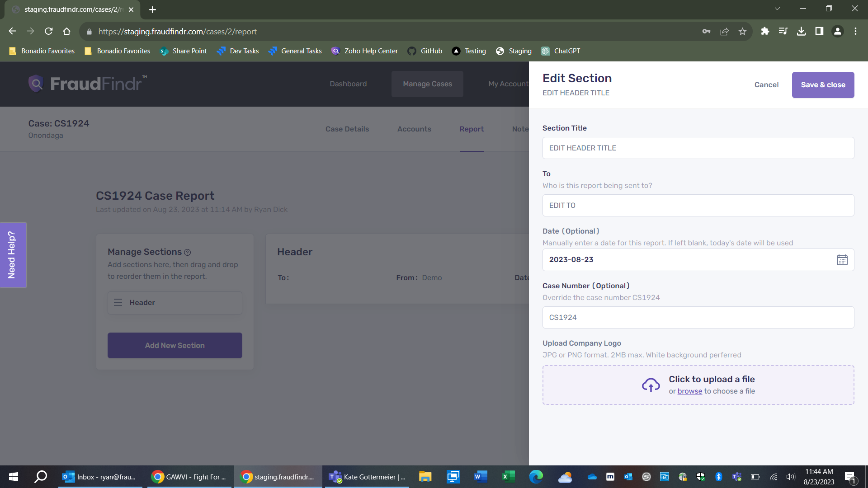
Task: Reload the page with refresh icon
Action: click(49, 31)
